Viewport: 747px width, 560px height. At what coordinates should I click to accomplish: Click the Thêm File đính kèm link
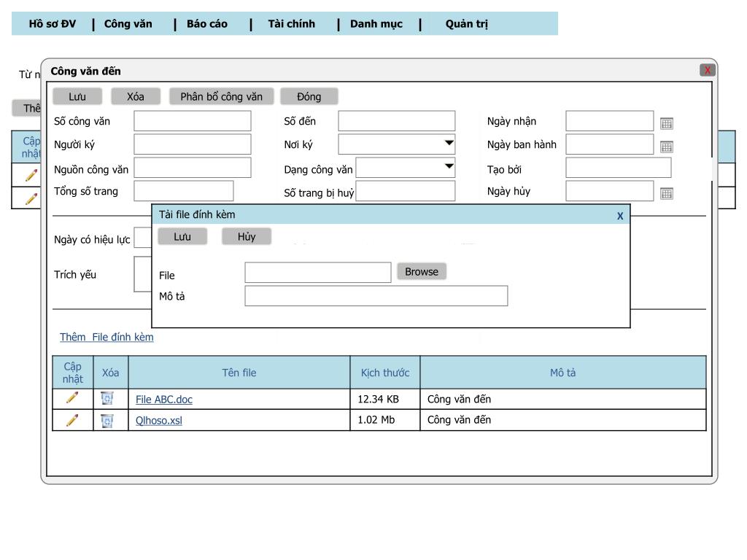pos(107,337)
